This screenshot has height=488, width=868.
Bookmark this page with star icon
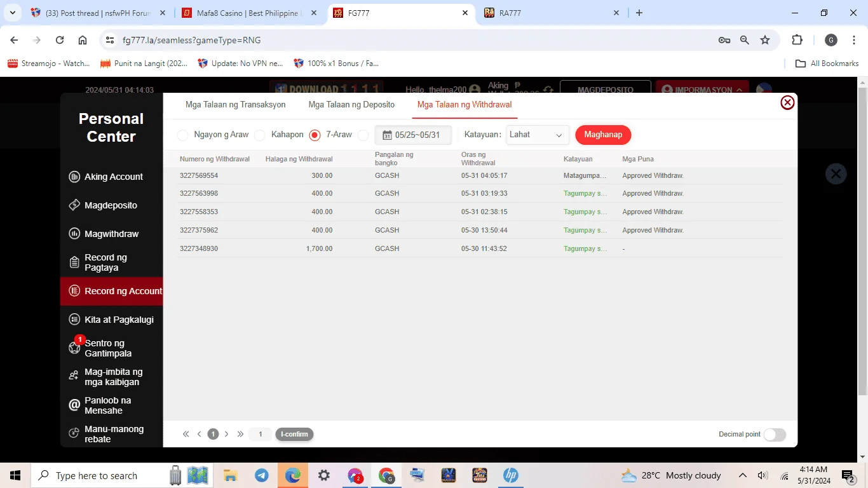(x=765, y=40)
